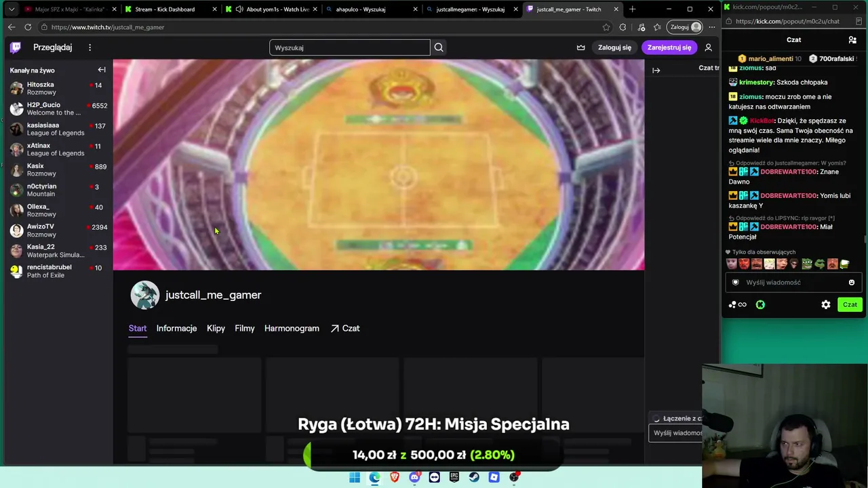Click the Kick chat shield identity icon
Image resolution: width=868 pixels, height=488 pixels.
pyautogui.click(x=736, y=283)
